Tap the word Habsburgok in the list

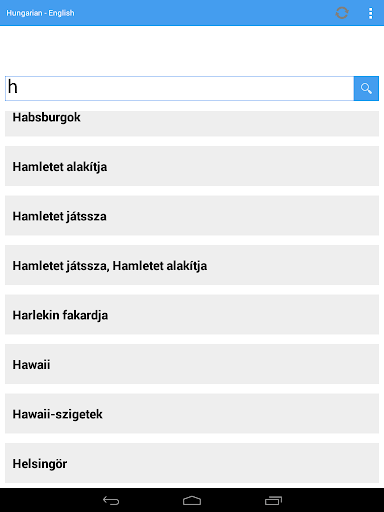[46, 117]
